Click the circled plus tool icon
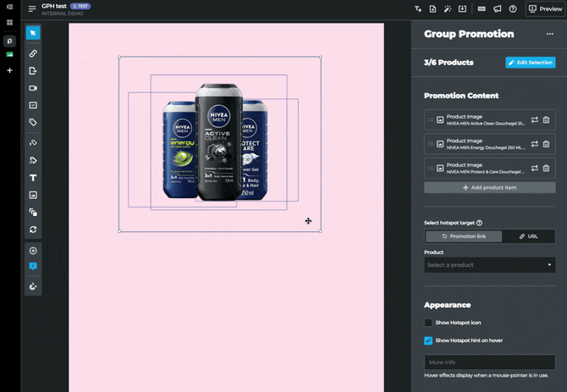The height and width of the screenshot is (392, 567). 33,251
